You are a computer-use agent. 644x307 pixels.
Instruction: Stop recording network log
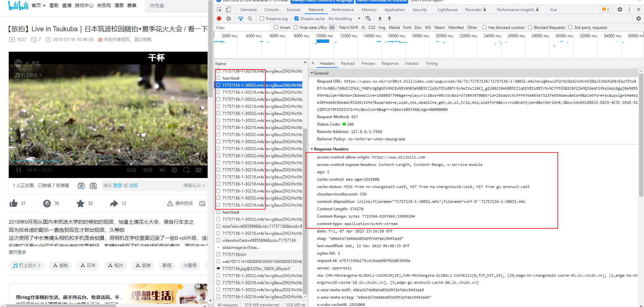219,18
